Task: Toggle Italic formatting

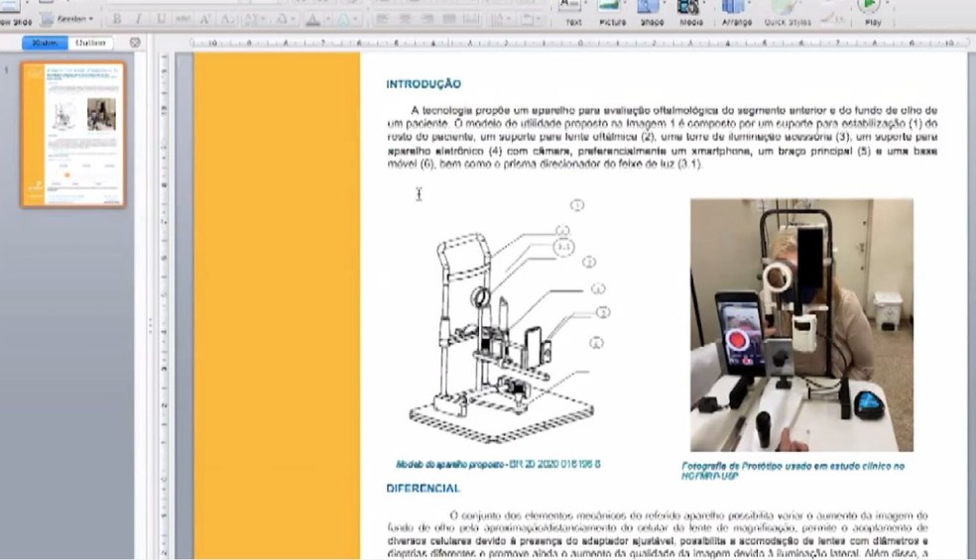Action: pyautogui.click(x=139, y=19)
